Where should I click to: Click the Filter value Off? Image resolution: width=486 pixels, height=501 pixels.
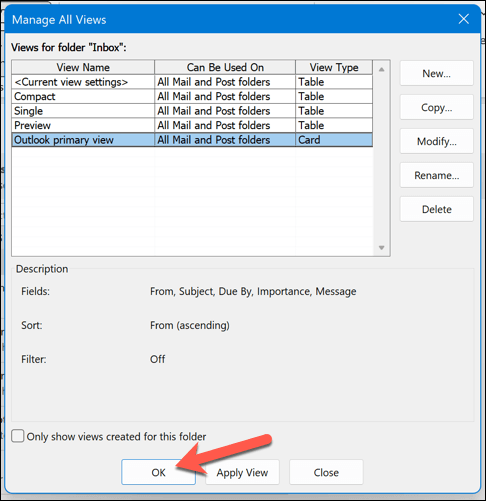[x=157, y=359]
